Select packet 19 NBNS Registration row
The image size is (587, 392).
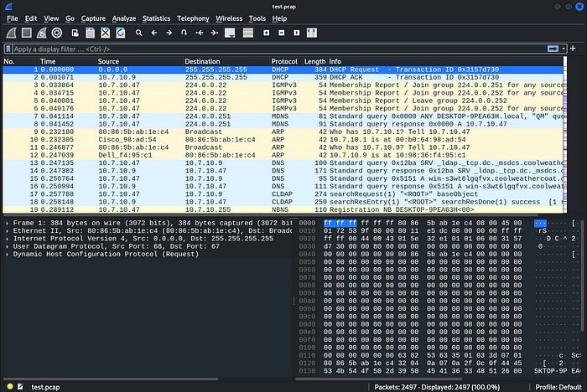coord(283,209)
